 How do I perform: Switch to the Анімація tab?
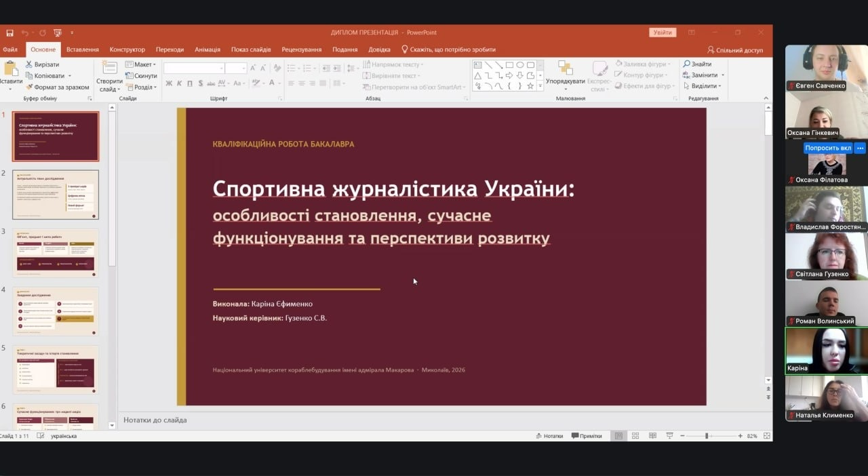click(x=208, y=49)
